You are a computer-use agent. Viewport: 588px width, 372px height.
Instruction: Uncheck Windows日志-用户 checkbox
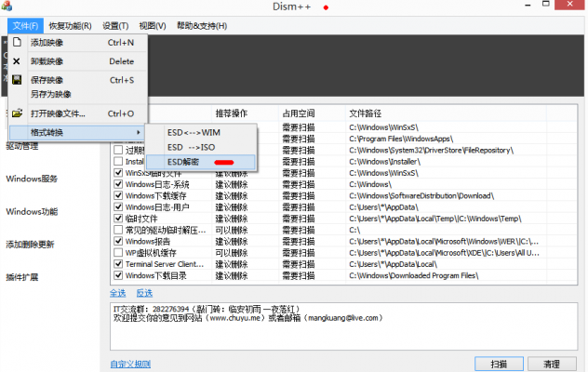(118, 207)
